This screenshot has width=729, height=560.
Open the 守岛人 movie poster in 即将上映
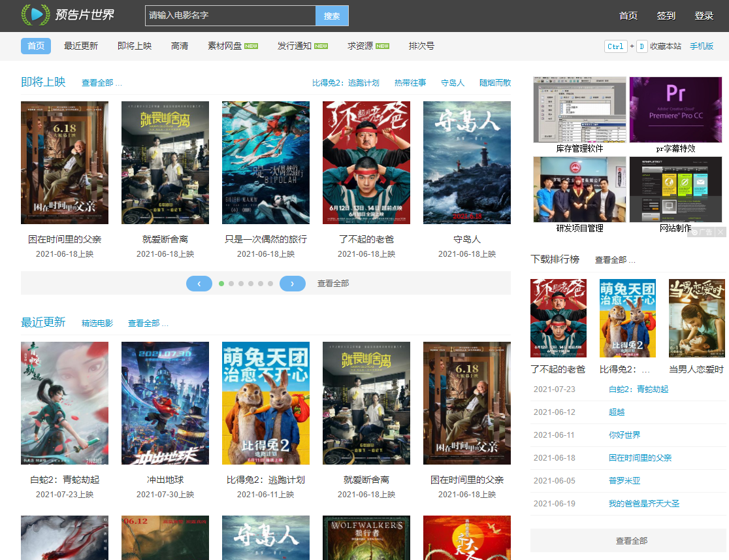point(467,163)
